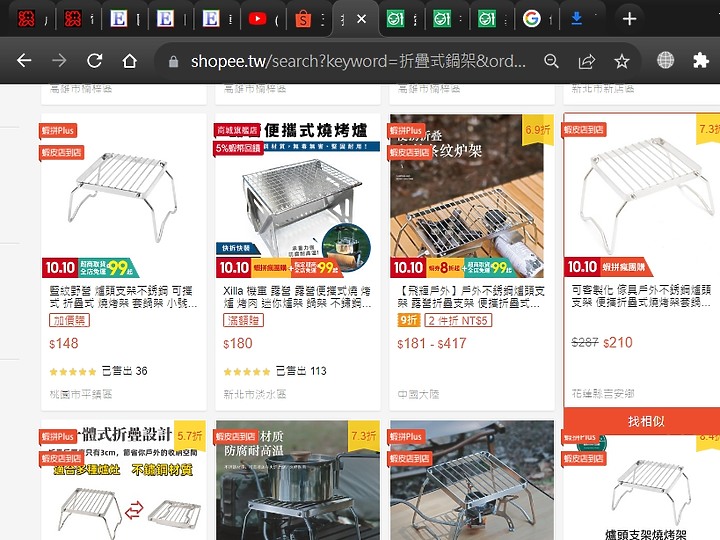Screen dimensions: 720x540
Task: Open the 爐頭支架燒烤架 product thumbnail
Action: pyautogui.click(x=642, y=488)
